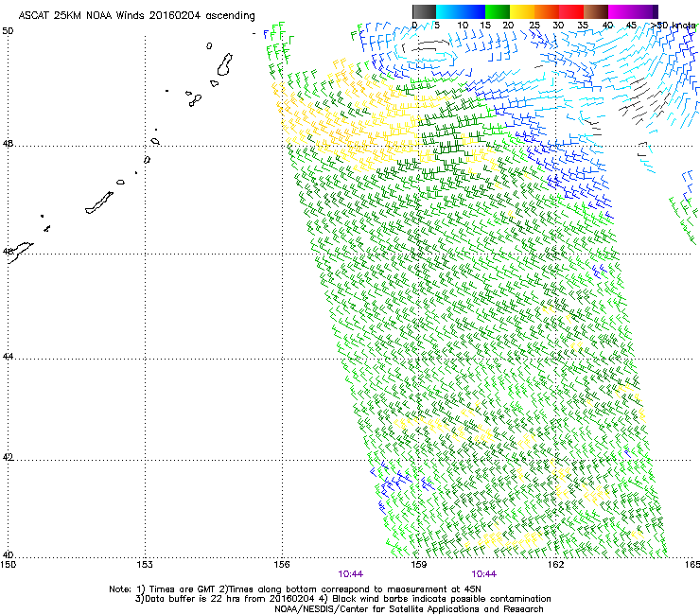Screen dimensions: 700x615
Task: Click the yellow segment of the color bar
Action: 522,11
